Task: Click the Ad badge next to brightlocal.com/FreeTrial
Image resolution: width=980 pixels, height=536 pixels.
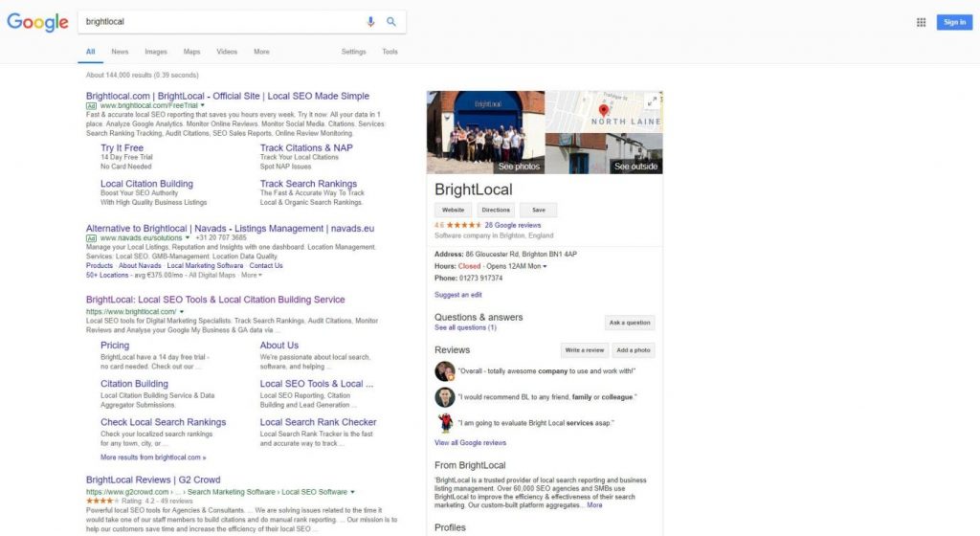Action: [91, 106]
